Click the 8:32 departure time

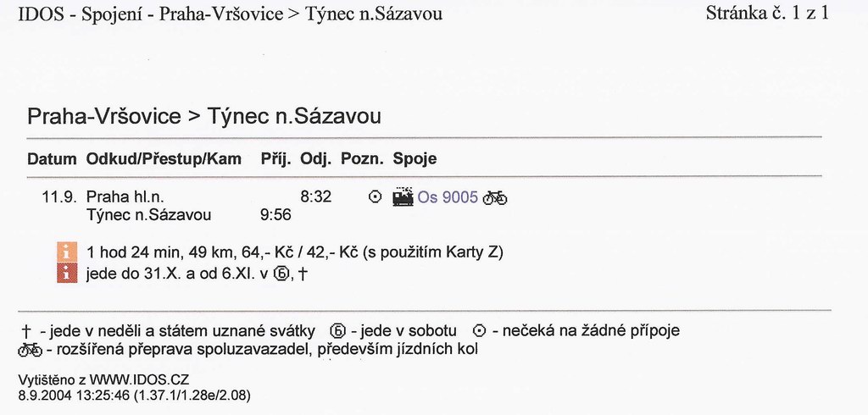pyautogui.click(x=316, y=197)
